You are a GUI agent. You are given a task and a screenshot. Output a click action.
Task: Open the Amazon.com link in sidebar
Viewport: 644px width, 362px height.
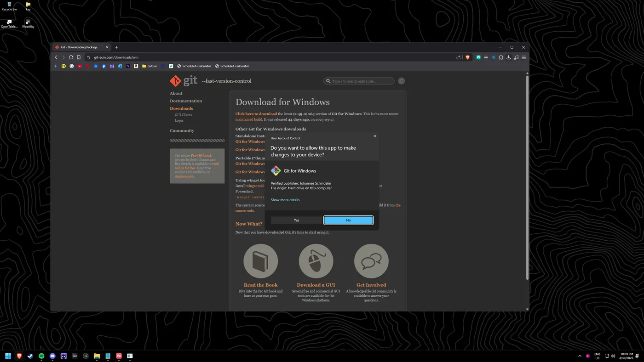pos(184,176)
